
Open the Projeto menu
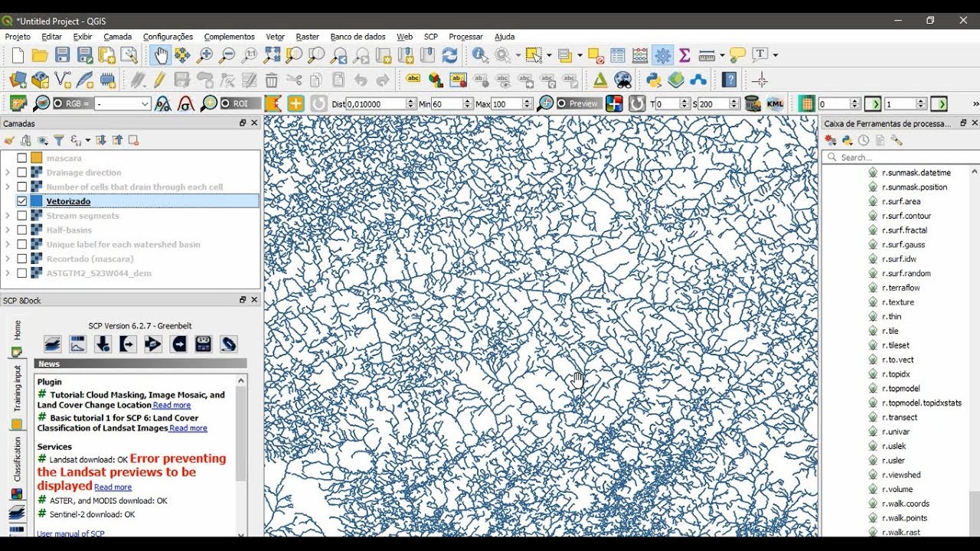click(18, 37)
